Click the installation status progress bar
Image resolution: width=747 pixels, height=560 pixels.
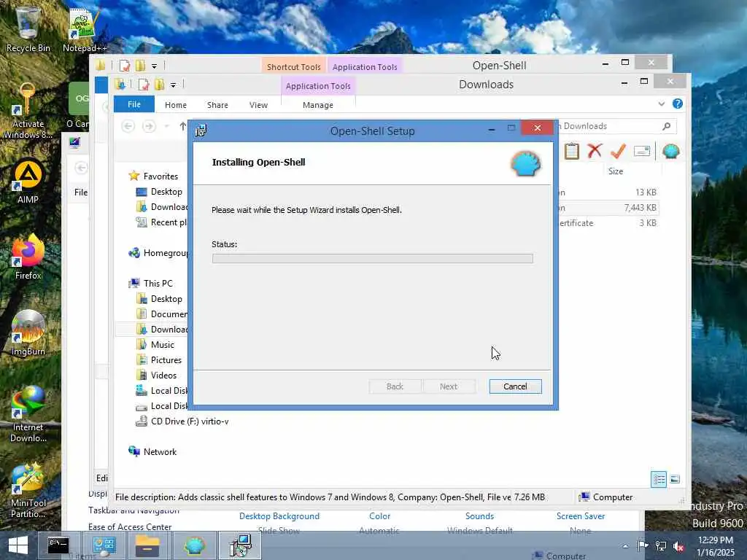372,259
